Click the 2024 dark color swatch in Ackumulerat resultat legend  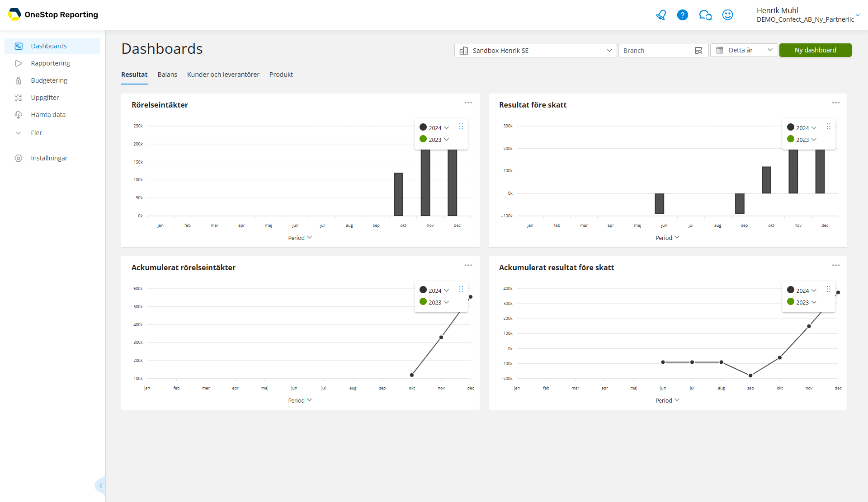pos(790,290)
